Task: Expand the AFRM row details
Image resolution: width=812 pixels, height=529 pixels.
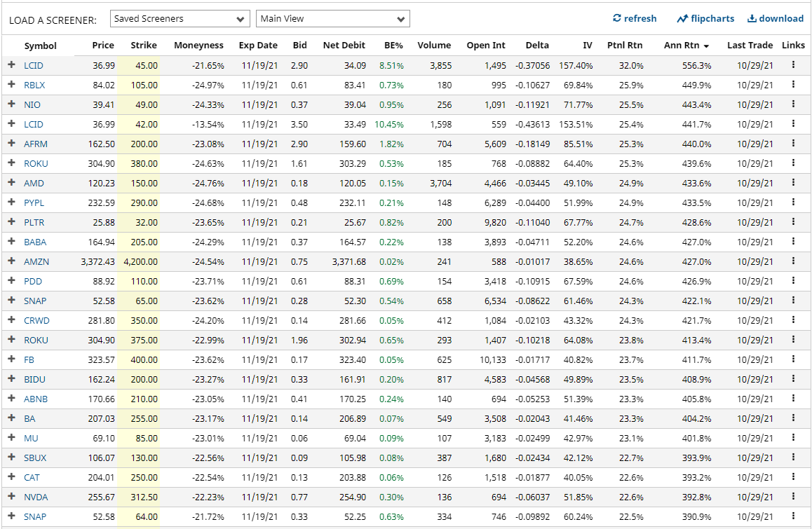Action: [11, 144]
